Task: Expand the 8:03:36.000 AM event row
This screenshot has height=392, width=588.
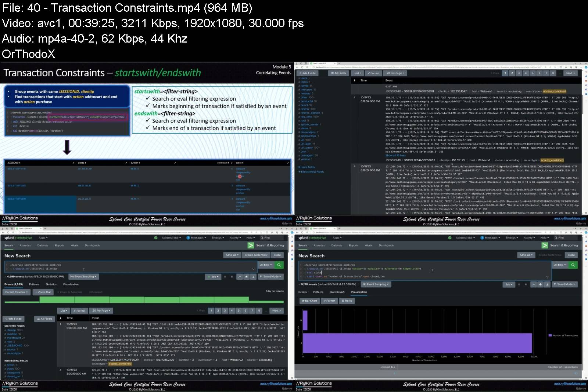Action: tap(61, 324)
